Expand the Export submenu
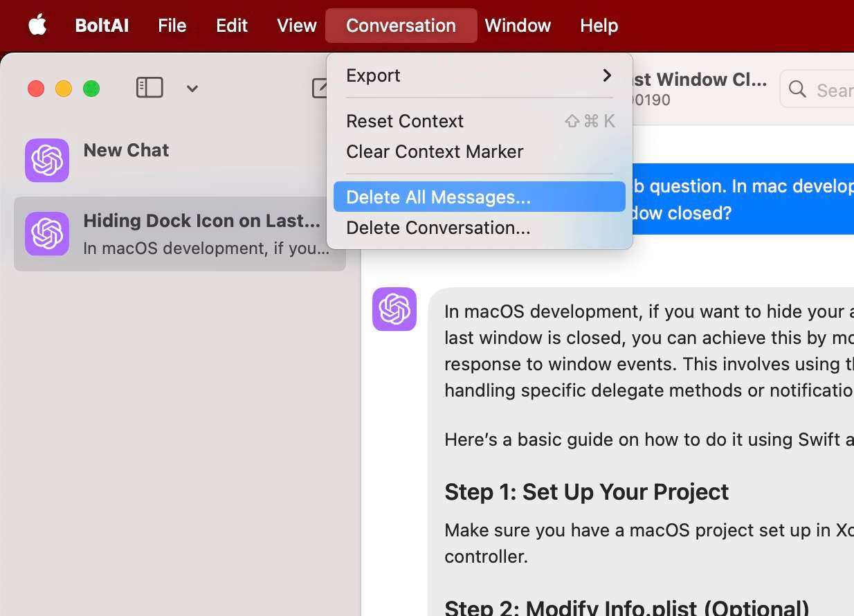The image size is (854, 616). click(x=480, y=75)
